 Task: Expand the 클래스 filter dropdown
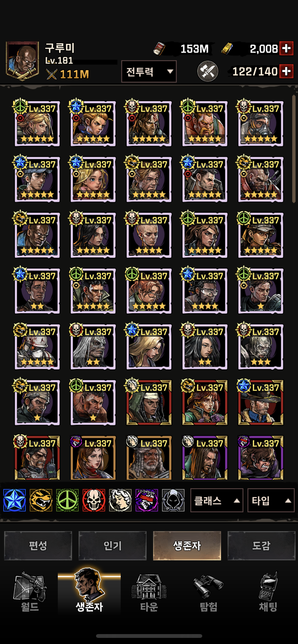point(217,500)
